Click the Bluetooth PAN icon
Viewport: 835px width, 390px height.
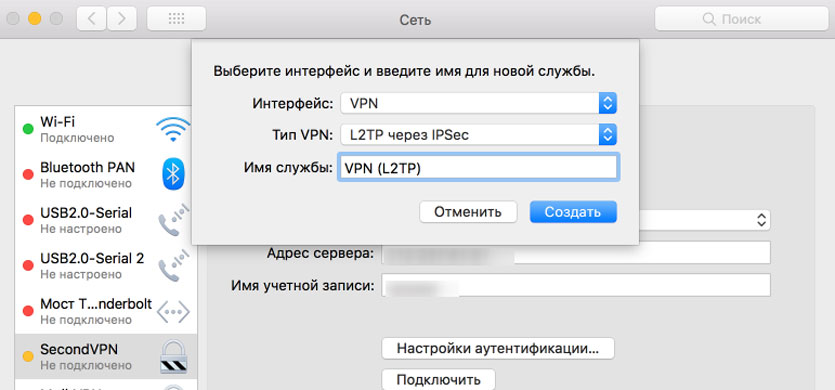pos(173,175)
